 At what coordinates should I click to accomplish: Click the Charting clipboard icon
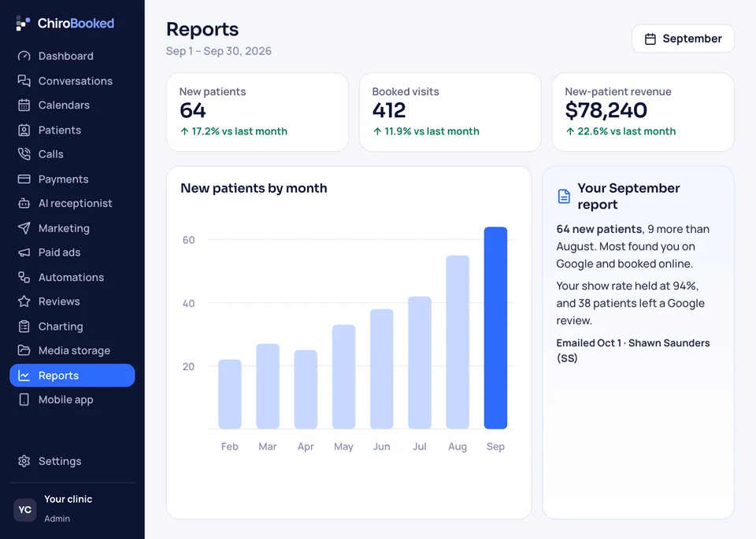(24, 326)
